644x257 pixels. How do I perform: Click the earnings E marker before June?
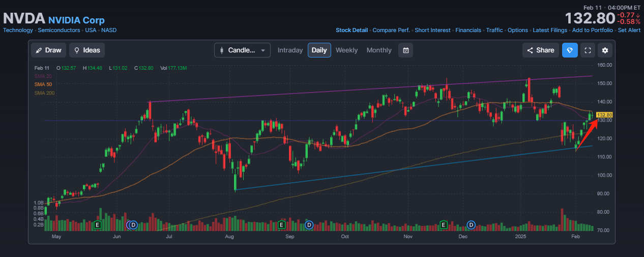(98, 224)
